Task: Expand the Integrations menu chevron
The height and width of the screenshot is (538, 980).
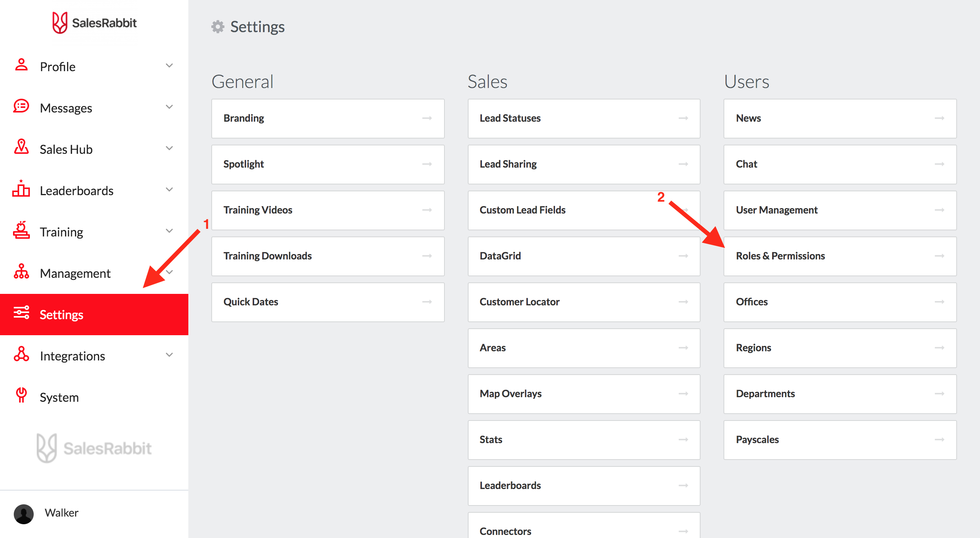Action: [x=169, y=355]
